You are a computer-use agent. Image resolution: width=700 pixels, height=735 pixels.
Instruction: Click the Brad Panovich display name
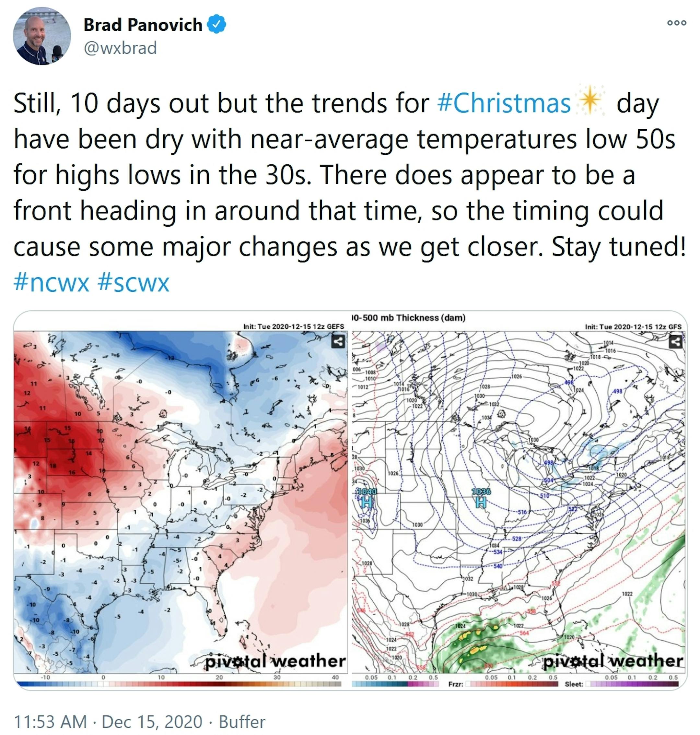(143, 25)
